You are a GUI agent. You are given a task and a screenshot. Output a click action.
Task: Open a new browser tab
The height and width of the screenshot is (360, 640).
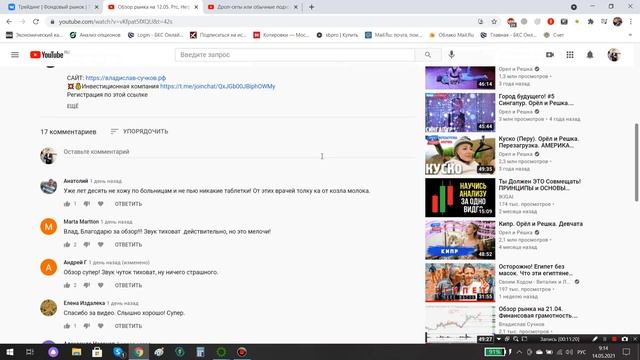[x=311, y=7]
